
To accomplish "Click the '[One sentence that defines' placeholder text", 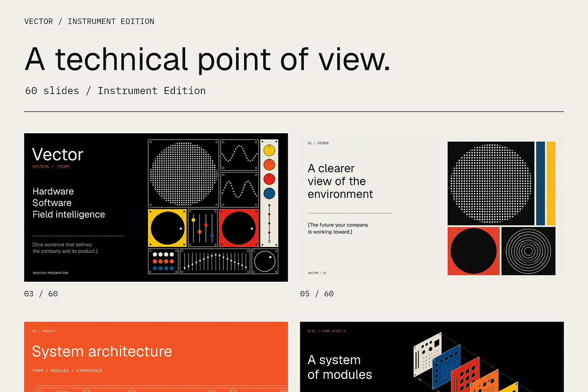I will click(x=62, y=245).
